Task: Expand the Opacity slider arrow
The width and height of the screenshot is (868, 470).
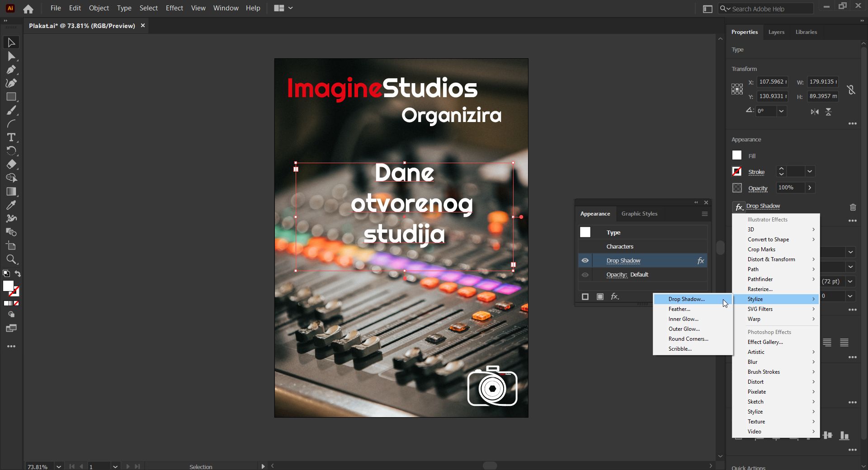Action: tap(810, 188)
